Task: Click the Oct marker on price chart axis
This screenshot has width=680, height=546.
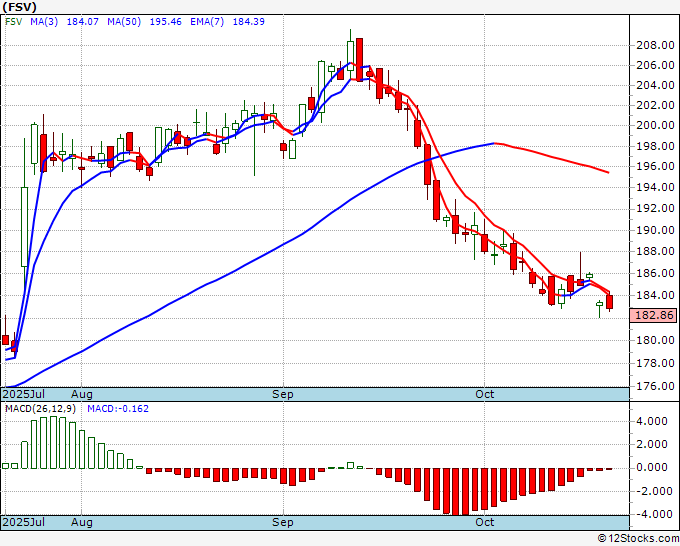Action: pos(484,394)
